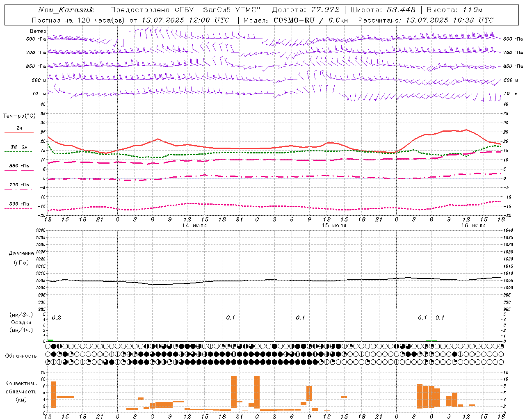Click the Осадки precipitation label
Image resolution: width=525 pixels, height=420 pixels.
(x=21, y=322)
